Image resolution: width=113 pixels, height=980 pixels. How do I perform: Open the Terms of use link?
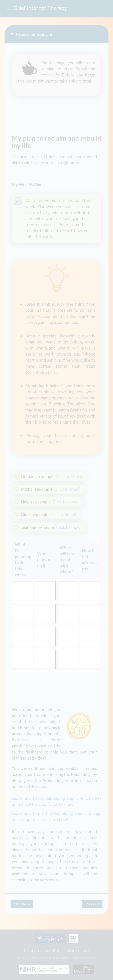pyautogui.click(x=77, y=951)
